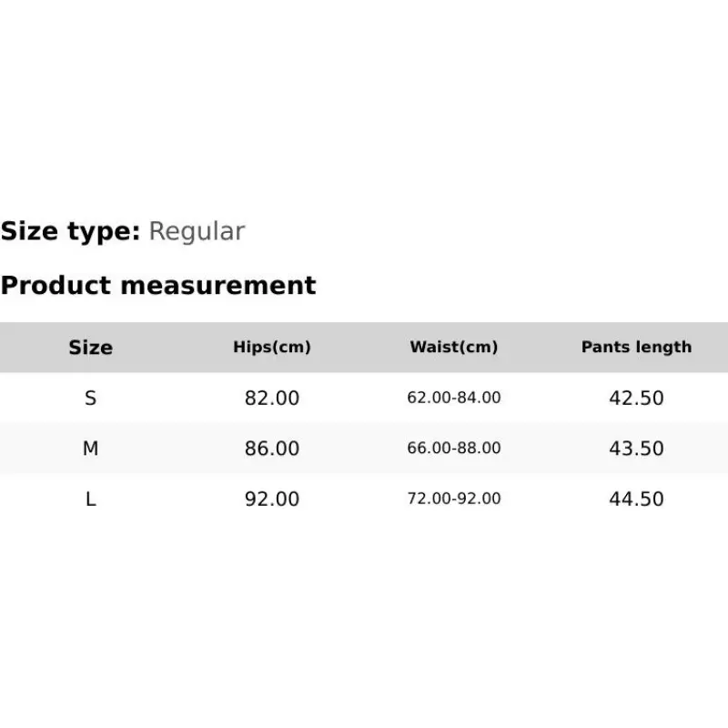Select pants length 42.50
Screen dimensions: 728x728
click(636, 399)
